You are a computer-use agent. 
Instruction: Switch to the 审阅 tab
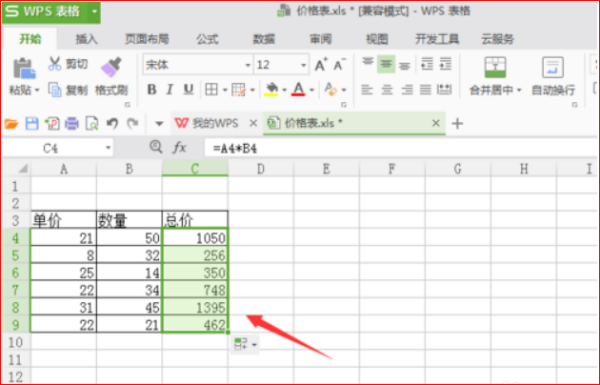(x=320, y=39)
